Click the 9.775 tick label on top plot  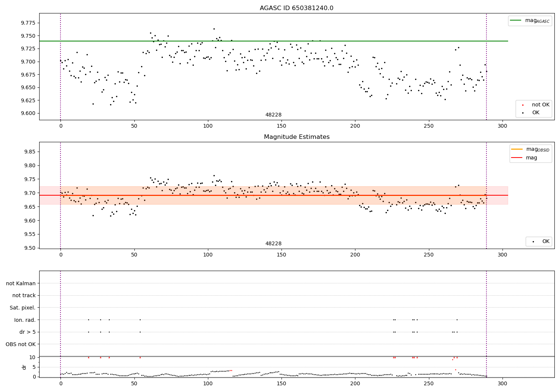pos(28,23)
